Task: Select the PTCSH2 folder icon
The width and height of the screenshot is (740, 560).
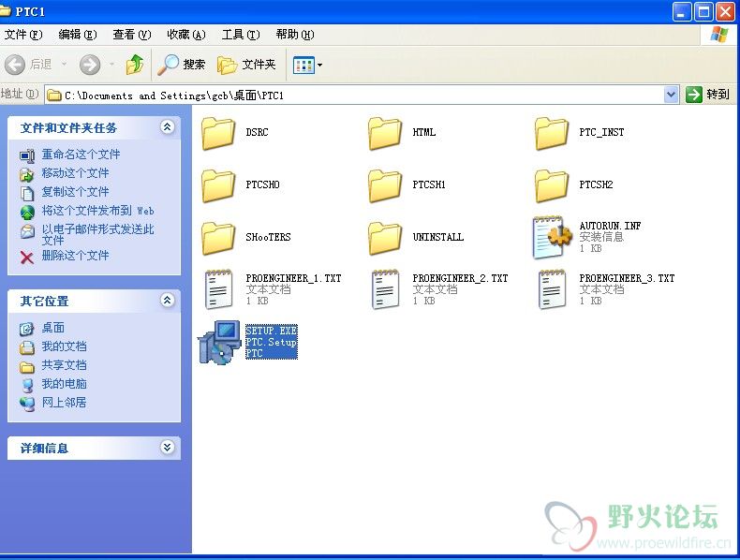Action: click(552, 185)
